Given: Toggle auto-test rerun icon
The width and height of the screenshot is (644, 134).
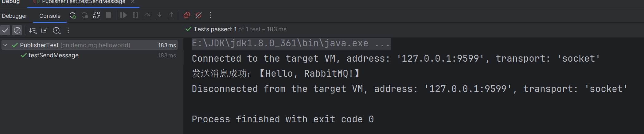Looking at the screenshot, I should (x=96, y=15).
